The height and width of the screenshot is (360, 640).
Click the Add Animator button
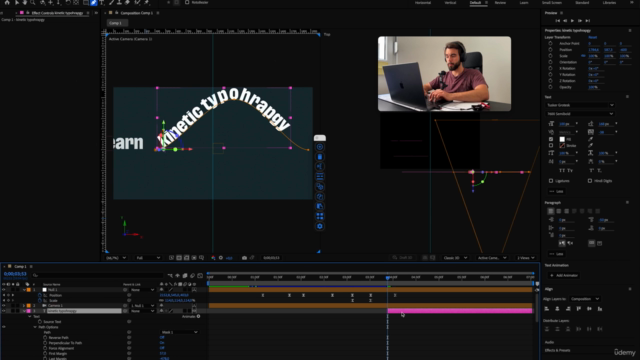[564, 276]
